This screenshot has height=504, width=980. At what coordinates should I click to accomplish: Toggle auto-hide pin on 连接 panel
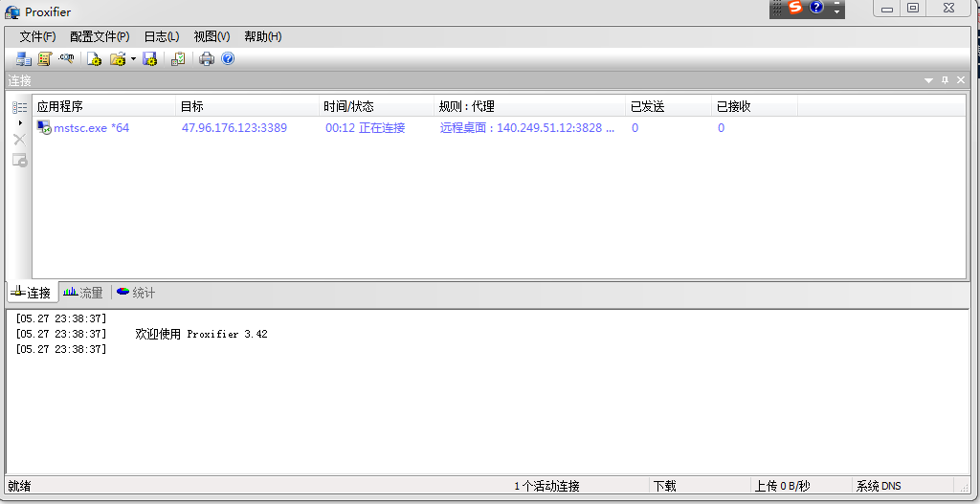tap(945, 80)
